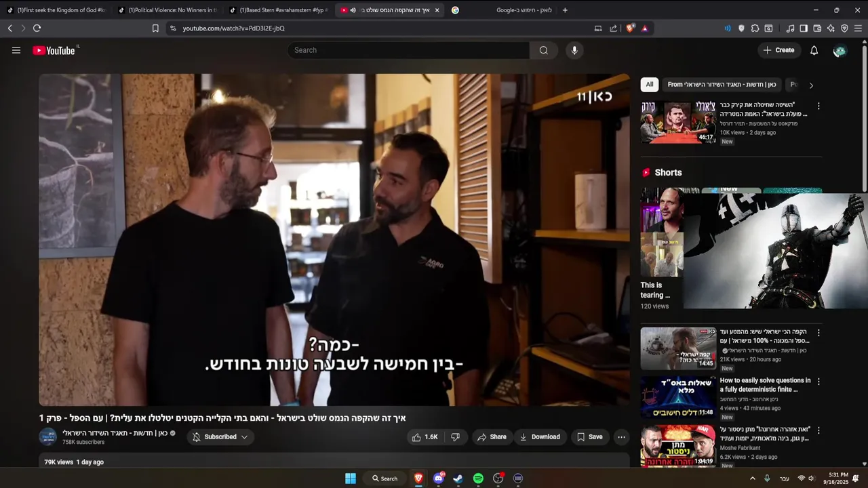Click the Download button
Screen dimensions: 868x488
[540, 437]
